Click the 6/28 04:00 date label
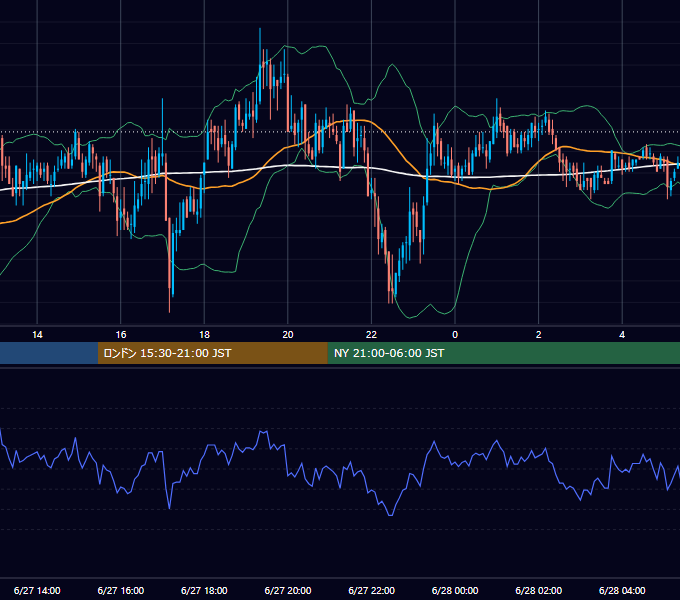This screenshot has height=600, width=680. (622, 590)
